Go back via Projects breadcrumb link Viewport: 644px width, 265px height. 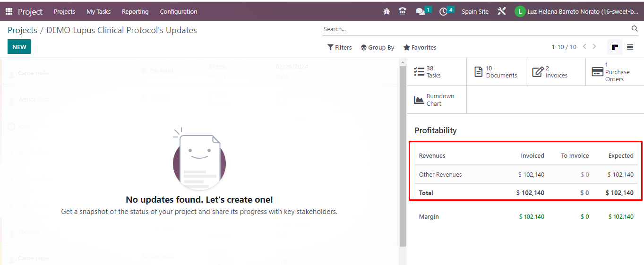pos(22,30)
